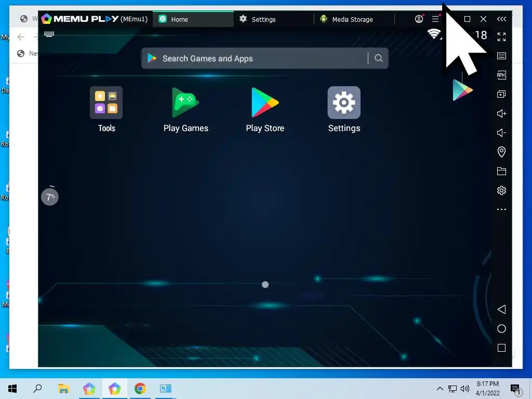
Task: Launch the Play Games app
Action: pyautogui.click(x=185, y=102)
